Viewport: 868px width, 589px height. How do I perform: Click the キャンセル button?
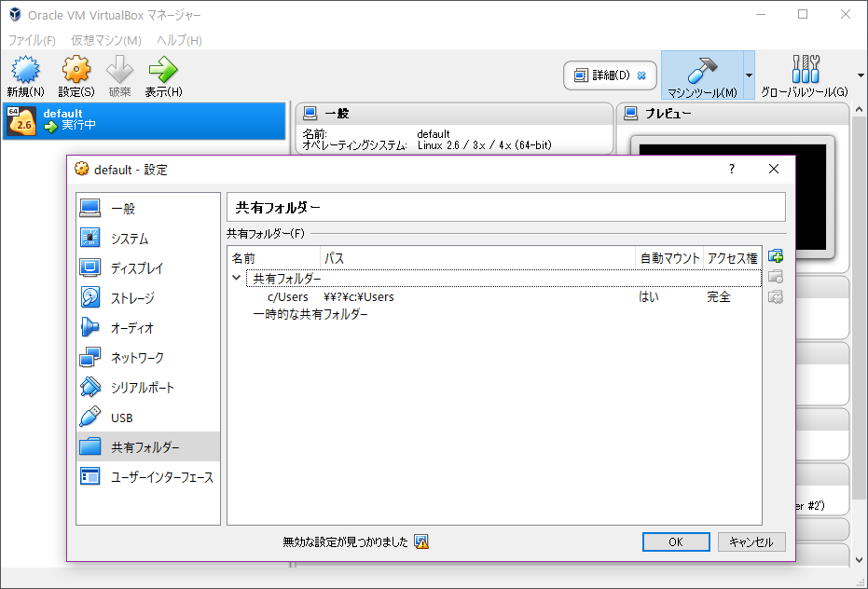751,541
